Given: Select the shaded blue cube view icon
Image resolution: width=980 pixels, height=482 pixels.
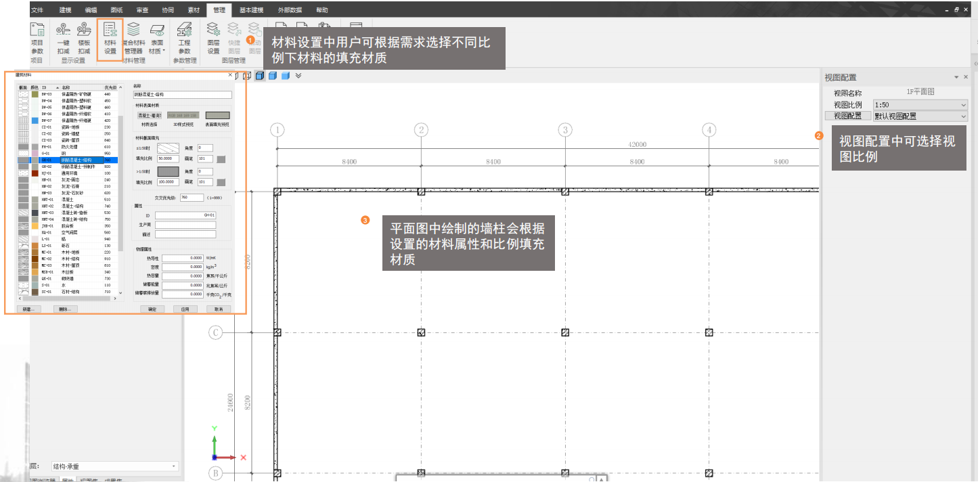Looking at the screenshot, I should (272, 76).
